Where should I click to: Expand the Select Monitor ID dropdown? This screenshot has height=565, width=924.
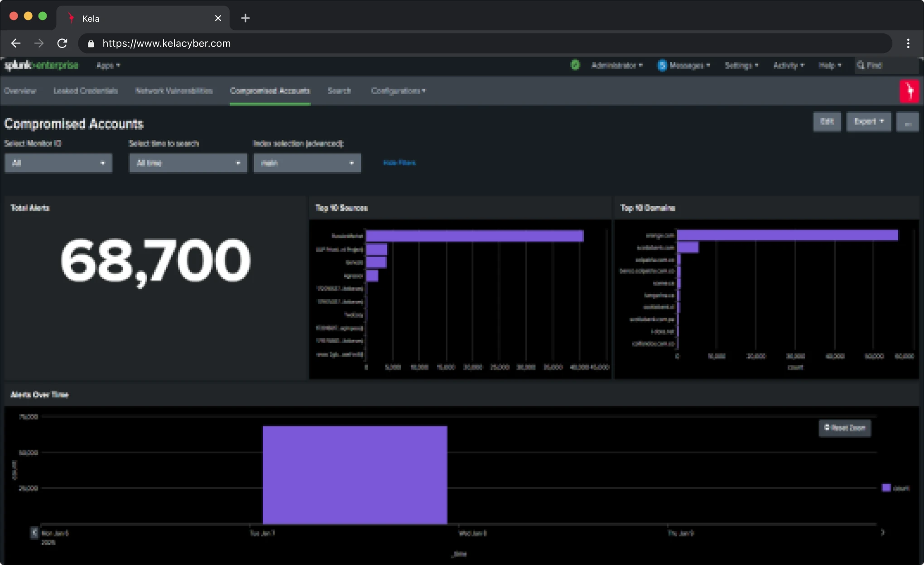[58, 163]
